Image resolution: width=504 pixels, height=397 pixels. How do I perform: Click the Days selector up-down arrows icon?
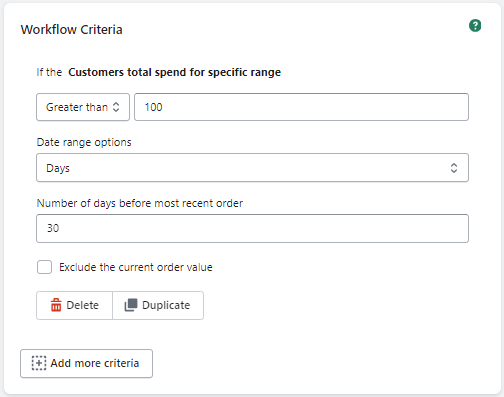pyautogui.click(x=454, y=168)
